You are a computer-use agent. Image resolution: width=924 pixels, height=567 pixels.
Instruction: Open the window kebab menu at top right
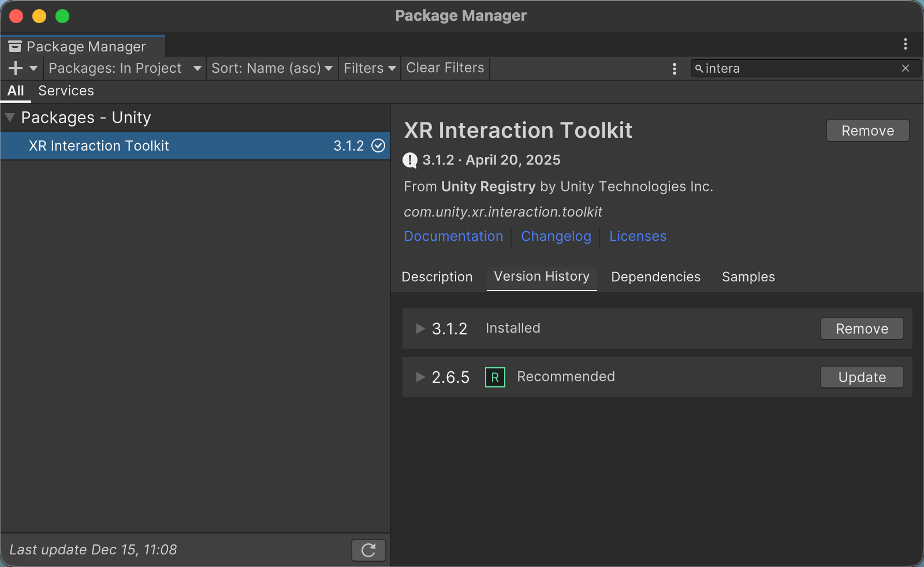tap(906, 44)
